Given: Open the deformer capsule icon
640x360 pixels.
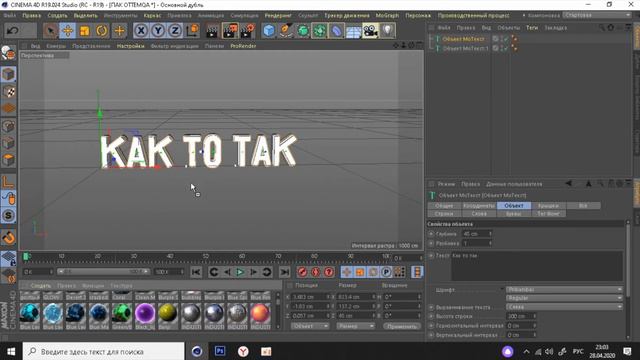Looking at the screenshot, I should (337, 31).
